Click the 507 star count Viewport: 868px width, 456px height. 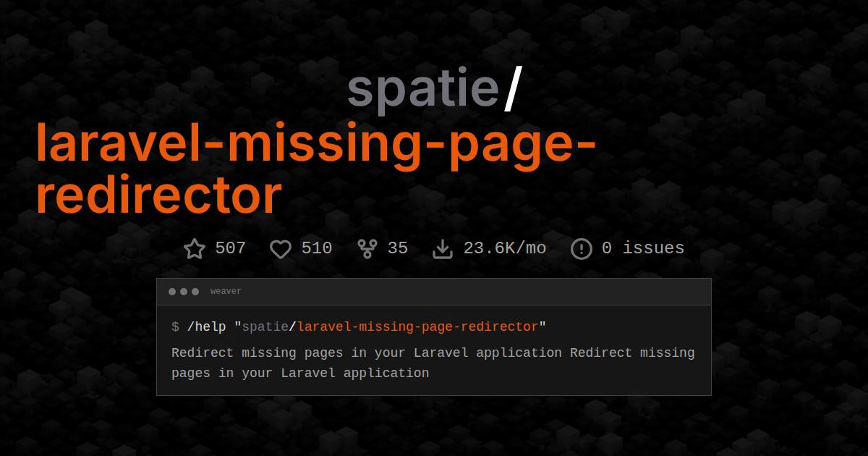229,248
